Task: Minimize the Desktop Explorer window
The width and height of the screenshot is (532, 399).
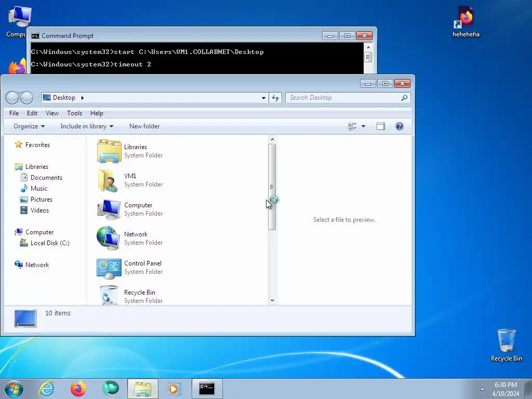Action: (x=368, y=84)
